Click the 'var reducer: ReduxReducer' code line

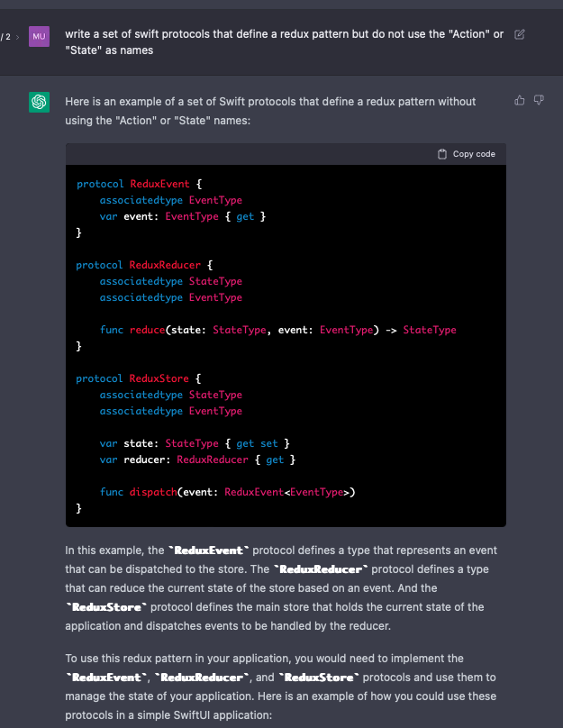(x=198, y=460)
